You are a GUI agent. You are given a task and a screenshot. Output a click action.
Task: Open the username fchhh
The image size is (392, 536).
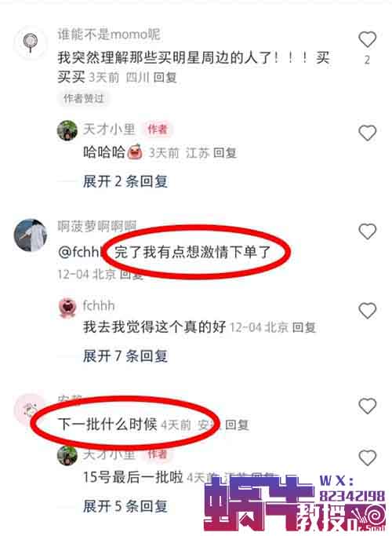pyautogui.click(x=99, y=305)
